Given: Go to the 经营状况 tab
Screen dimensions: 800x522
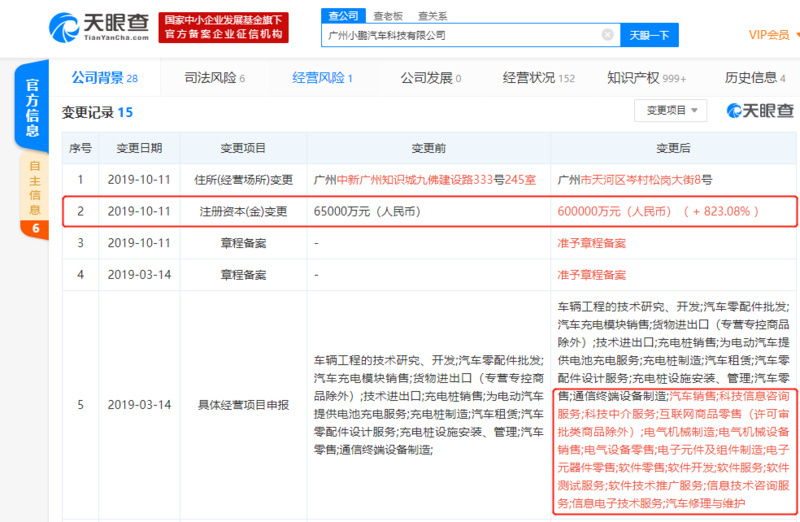Looking at the screenshot, I should 538,78.
